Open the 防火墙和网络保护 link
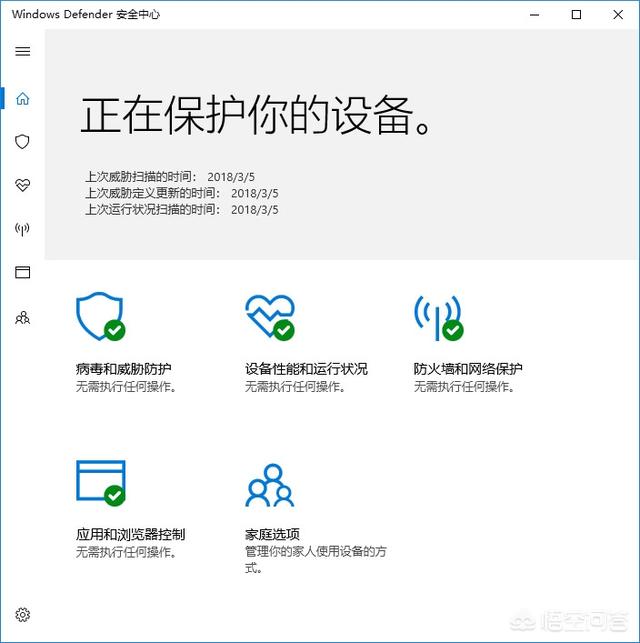Viewport: 640px width, 643px height. point(468,369)
